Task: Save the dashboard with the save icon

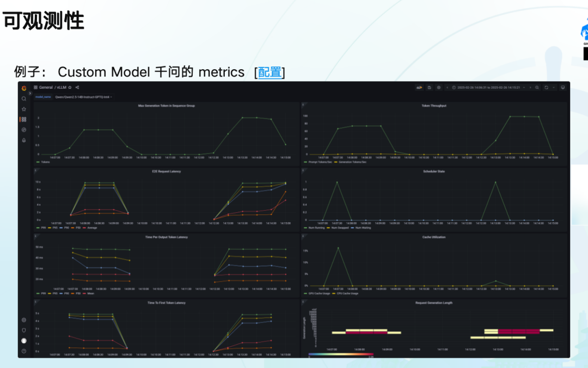Action: (x=430, y=88)
